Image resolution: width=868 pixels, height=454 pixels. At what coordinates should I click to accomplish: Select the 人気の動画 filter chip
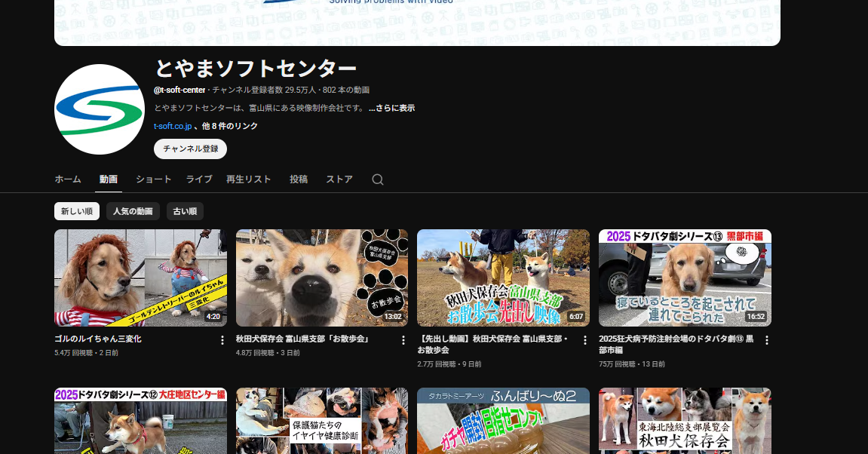tap(133, 211)
